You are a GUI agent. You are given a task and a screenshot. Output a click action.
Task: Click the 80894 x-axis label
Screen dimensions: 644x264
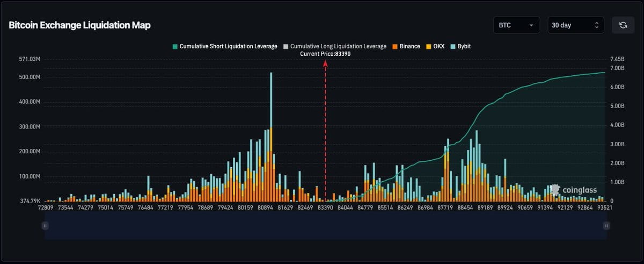point(266,207)
